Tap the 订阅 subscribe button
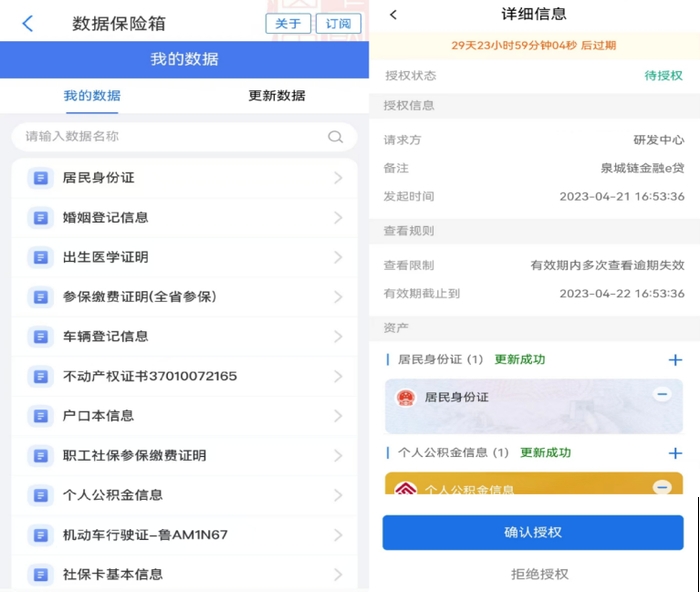This screenshot has height=592, width=700. pyautogui.click(x=338, y=24)
